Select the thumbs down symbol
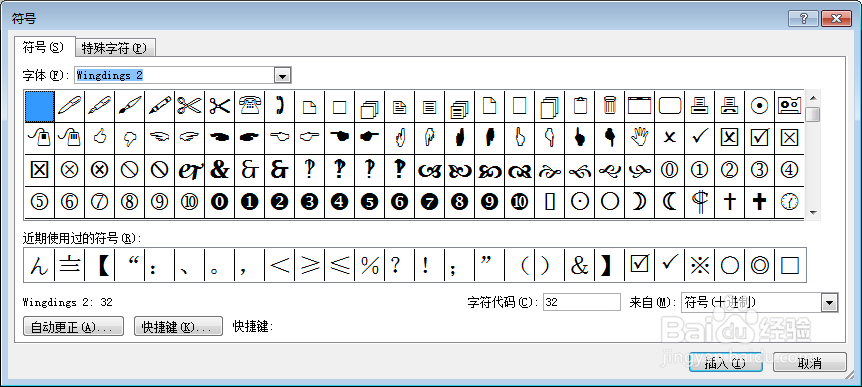 click(130, 138)
